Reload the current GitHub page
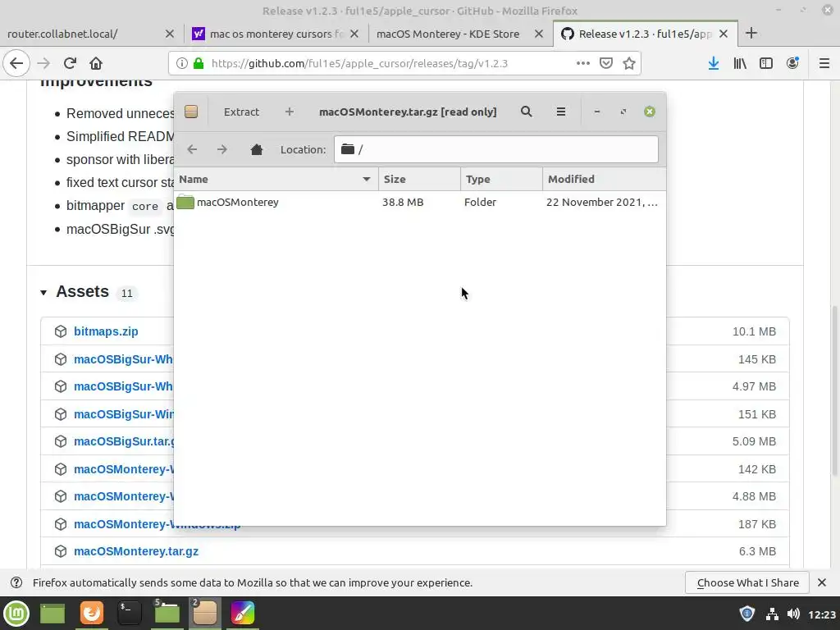 pyautogui.click(x=70, y=63)
